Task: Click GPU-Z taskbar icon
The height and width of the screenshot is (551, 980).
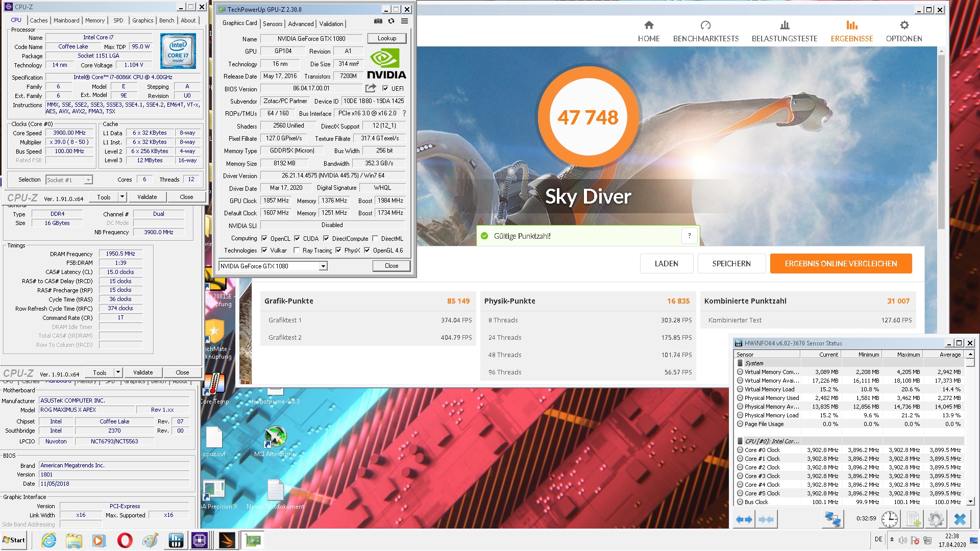Action: [252, 540]
